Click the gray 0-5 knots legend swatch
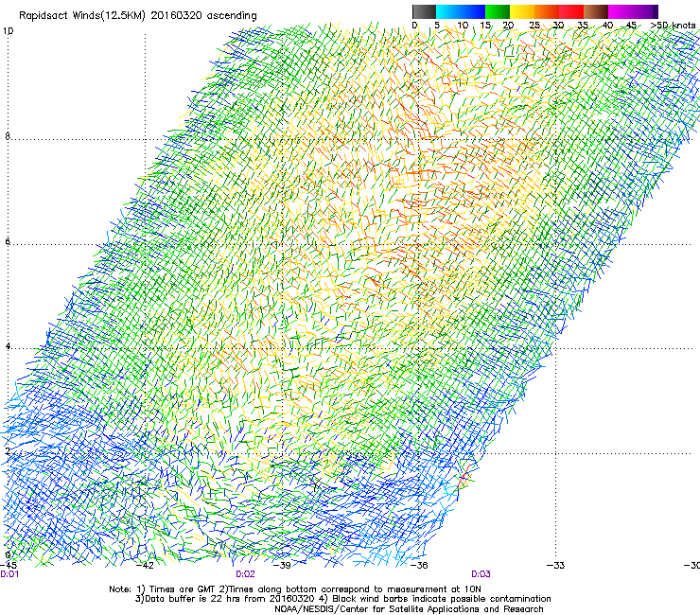 (424, 11)
